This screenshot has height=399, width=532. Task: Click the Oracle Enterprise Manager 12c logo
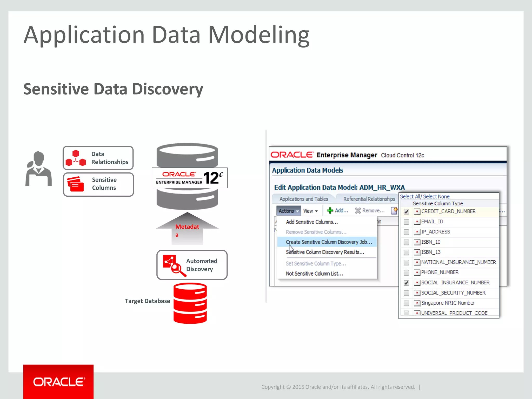(190, 178)
